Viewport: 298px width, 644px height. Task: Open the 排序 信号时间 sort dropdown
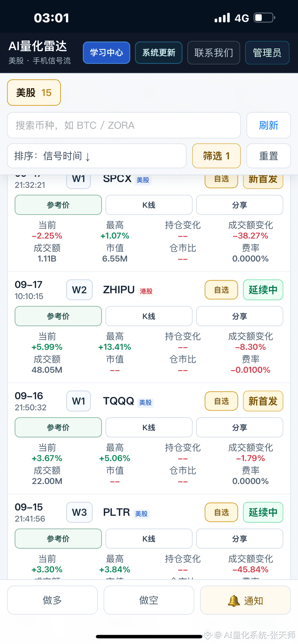pos(97,156)
